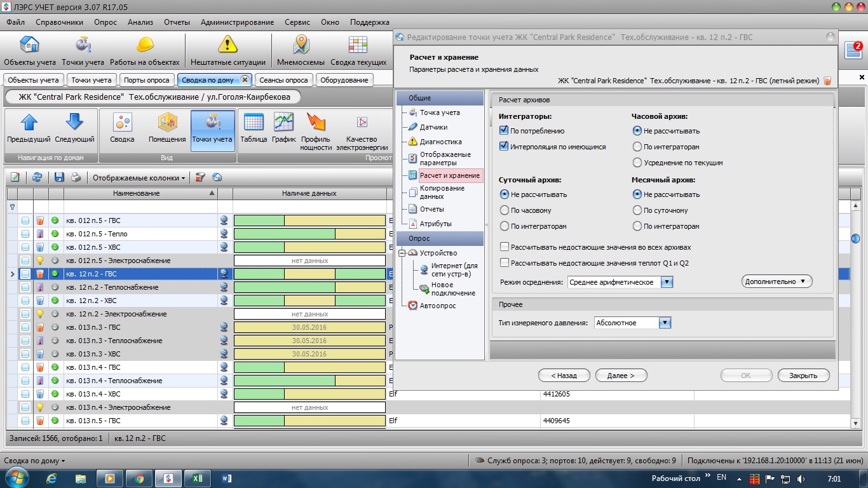Screen dimensions: 868x488
Task: Open the Администрирование menu
Action: 237,22
